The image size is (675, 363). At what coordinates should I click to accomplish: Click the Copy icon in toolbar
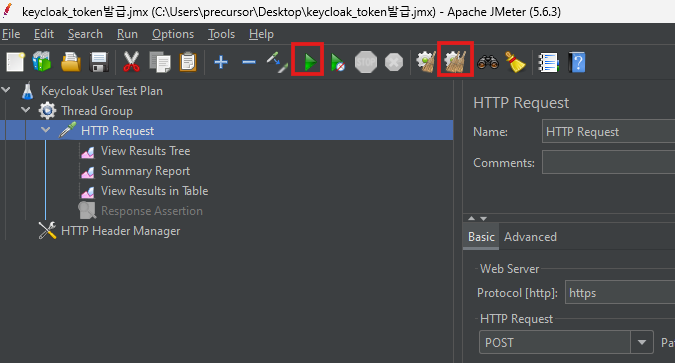(x=160, y=62)
